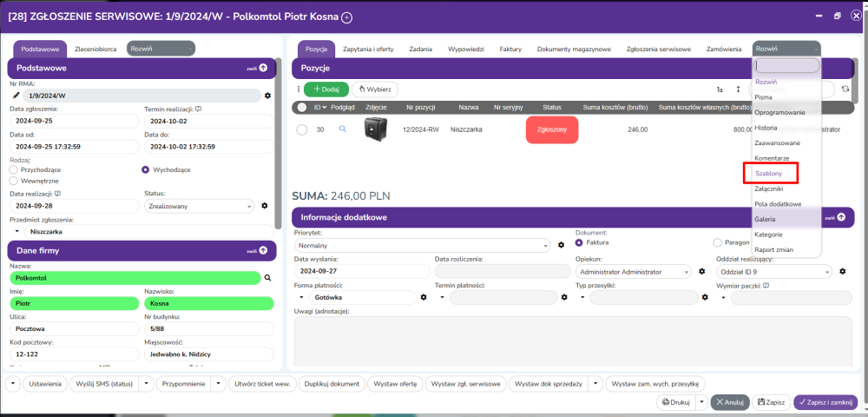The width and height of the screenshot is (868, 417).
Task: Select Szablony from the Rozwiń list
Action: (770, 174)
